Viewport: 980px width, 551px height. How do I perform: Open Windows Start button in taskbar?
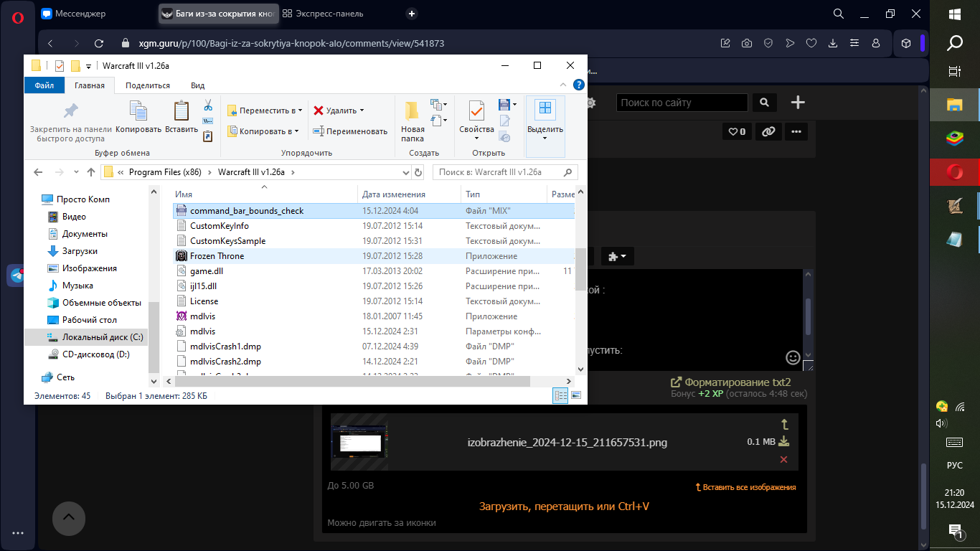click(x=955, y=14)
